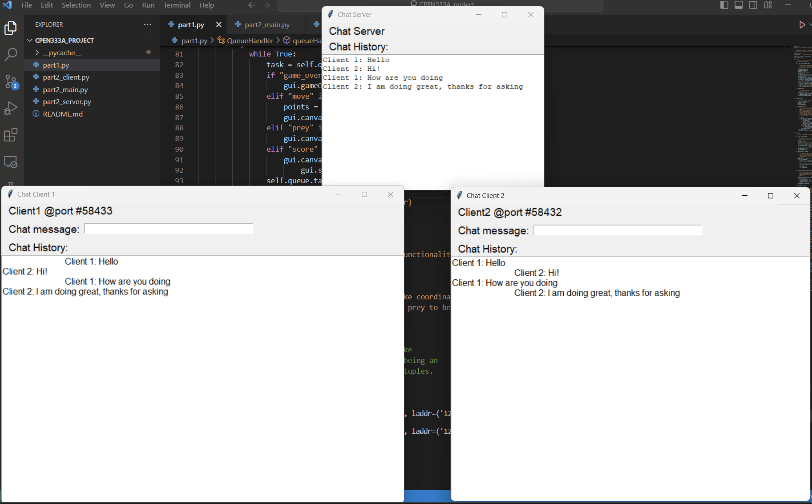This screenshot has height=504, width=812.
Task: Toggle the primary sidebar visibility
Action: 724,5
